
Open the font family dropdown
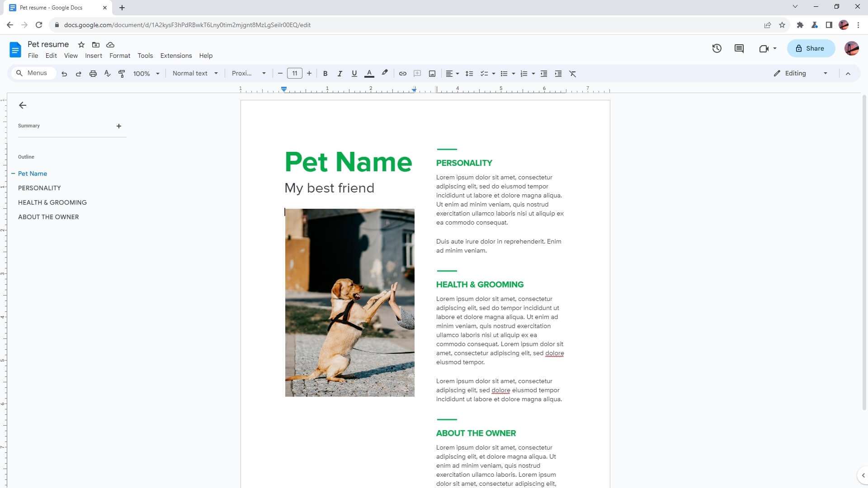(x=249, y=73)
